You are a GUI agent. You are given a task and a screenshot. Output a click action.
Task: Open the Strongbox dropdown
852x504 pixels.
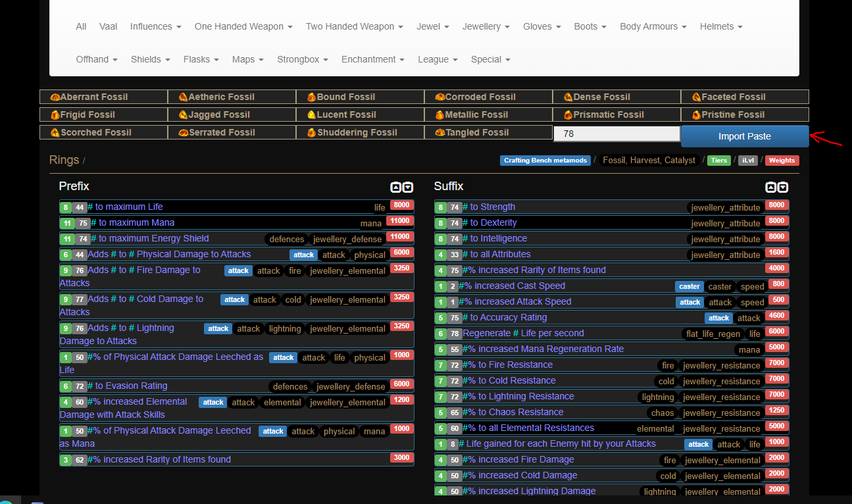(303, 59)
